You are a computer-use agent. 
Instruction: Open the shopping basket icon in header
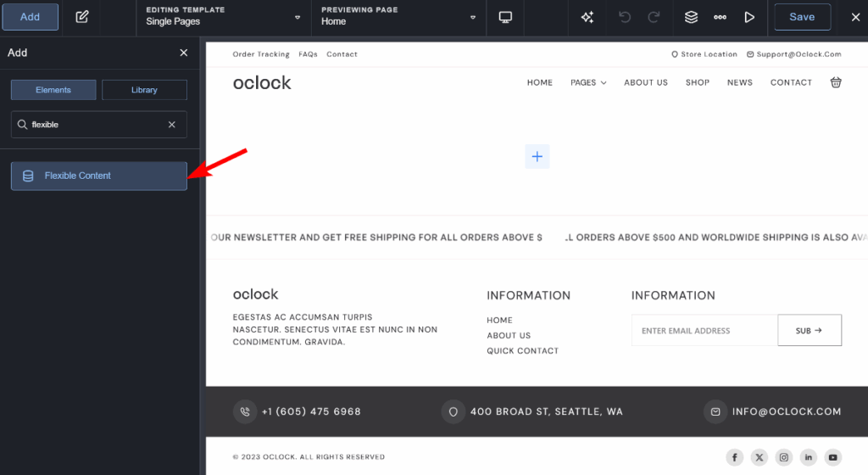click(836, 82)
